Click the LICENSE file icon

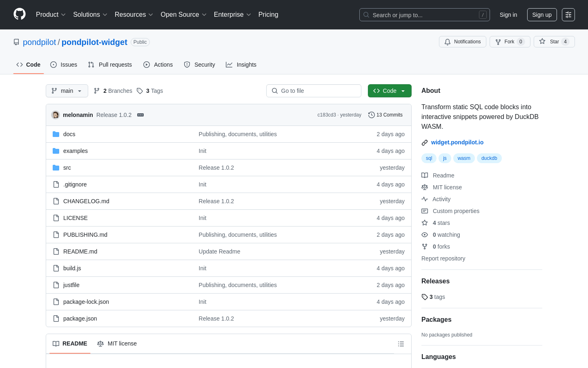56,218
